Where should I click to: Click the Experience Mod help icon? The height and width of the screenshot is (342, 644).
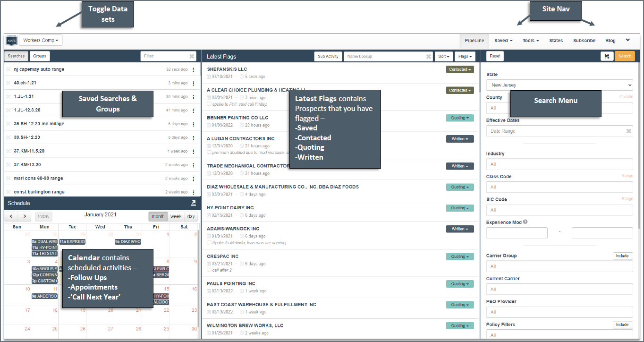[525, 222]
